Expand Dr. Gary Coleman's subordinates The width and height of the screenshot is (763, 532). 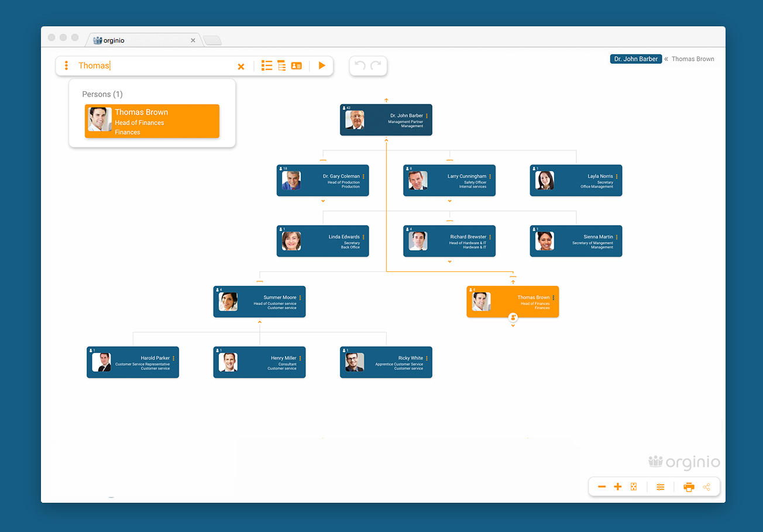pyautogui.click(x=322, y=201)
